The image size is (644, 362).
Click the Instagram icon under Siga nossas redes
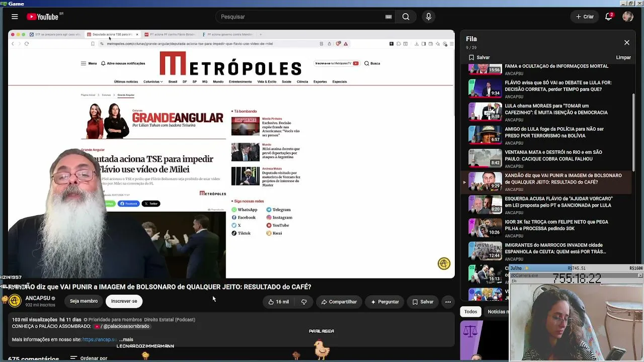tap(269, 218)
